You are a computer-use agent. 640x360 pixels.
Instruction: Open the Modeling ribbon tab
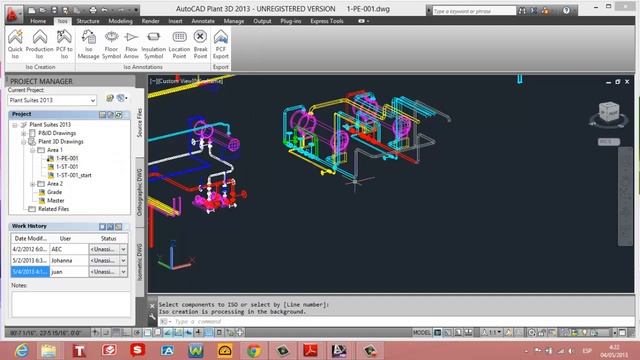(120, 21)
